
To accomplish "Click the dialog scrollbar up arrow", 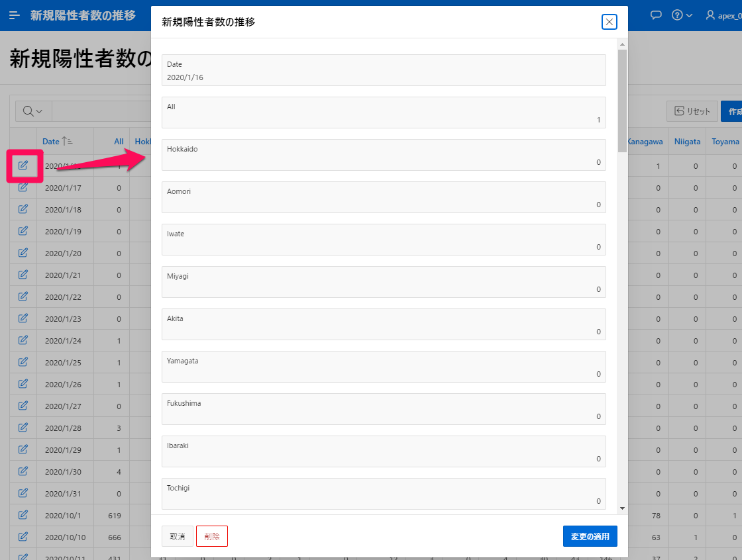I will click(x=622, y=44).
